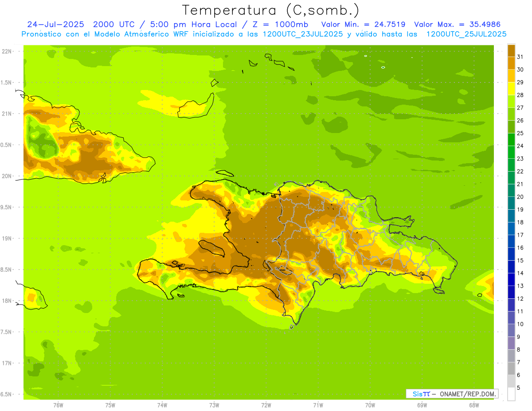532x411 pixels.
Task: Click the '17N' latitude label
Action: click(7, 363)
